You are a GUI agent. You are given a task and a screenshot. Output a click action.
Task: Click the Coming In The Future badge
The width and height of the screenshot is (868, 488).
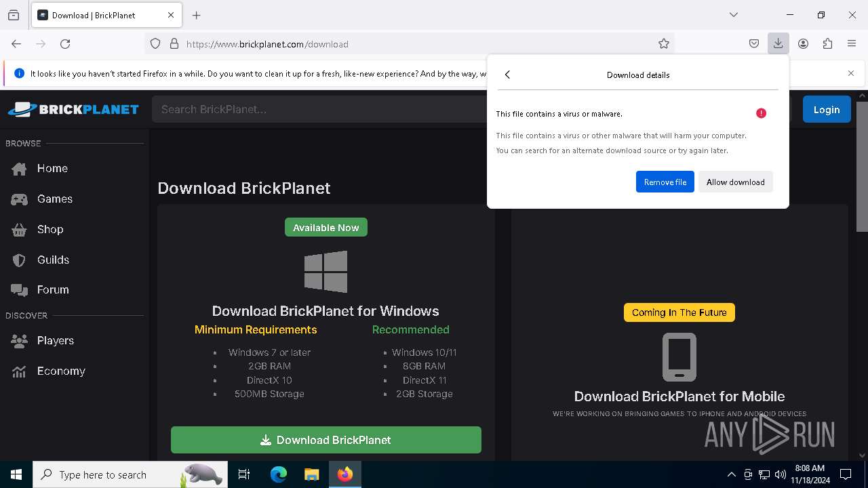[x=679, y=312]
